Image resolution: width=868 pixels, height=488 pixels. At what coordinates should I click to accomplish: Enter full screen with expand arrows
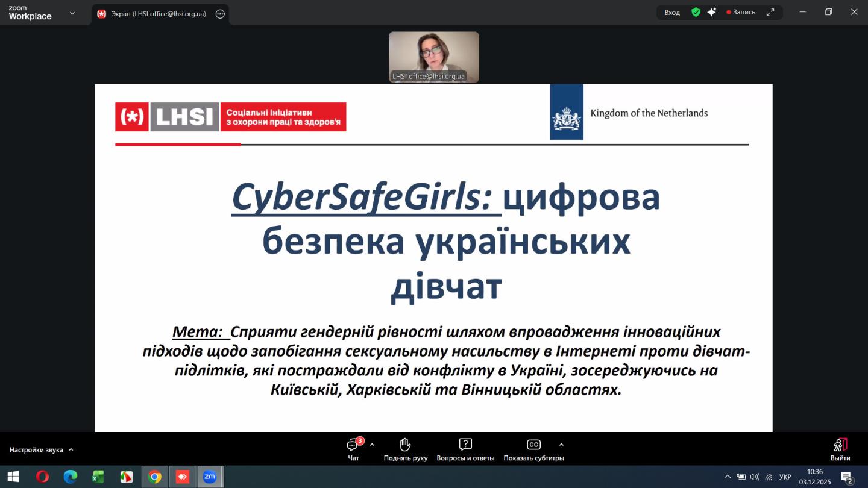(x=770, y=12)
